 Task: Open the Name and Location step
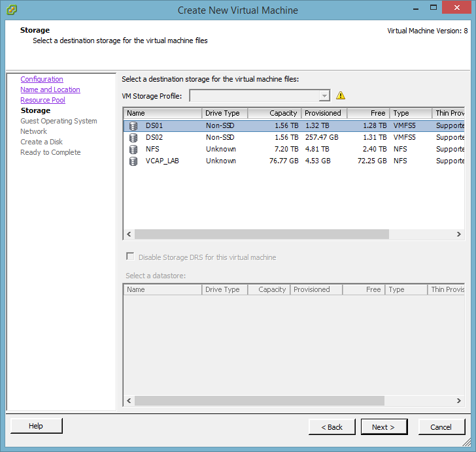[50, 89]
